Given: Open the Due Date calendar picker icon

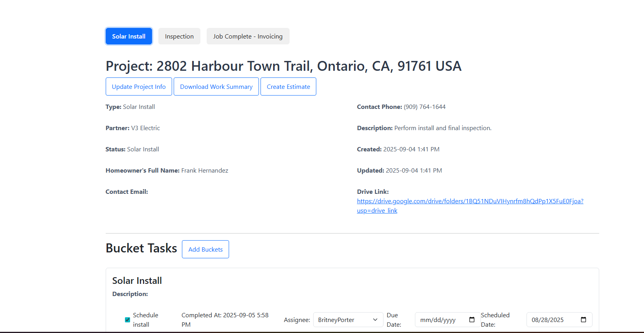Looking at the screenshot, I should pyautogui.click(x=472, y=320).
